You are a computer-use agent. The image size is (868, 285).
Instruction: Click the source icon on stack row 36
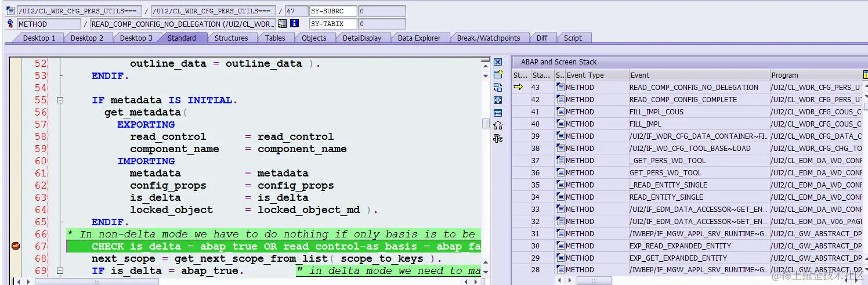[x=560, y=172]
